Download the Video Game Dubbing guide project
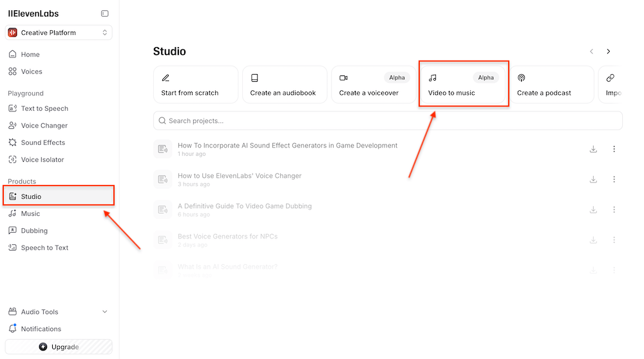This screenshot has width=644, height=359. tap(593, 209)
